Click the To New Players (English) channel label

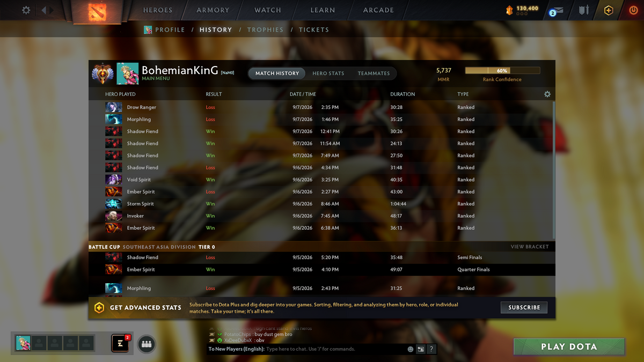(x=236, y=349)
